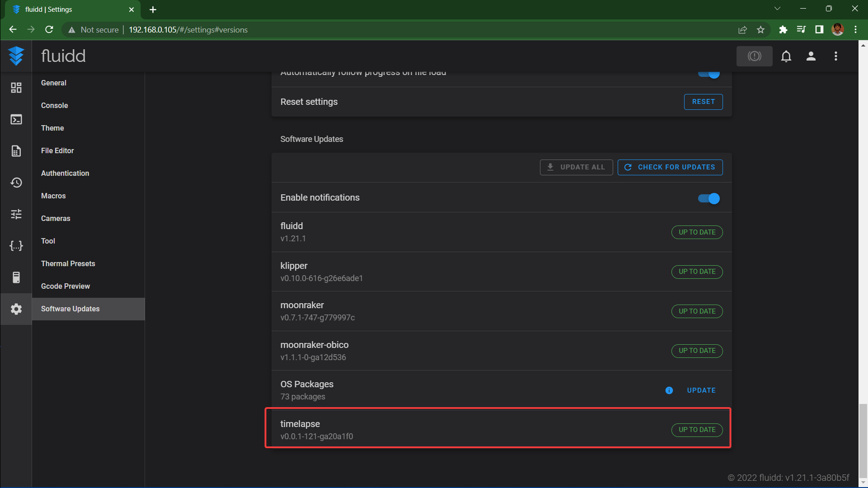Click moonraker version v0.7.1-747-g779997c text
The height and width of the screenshot is (488, 868).
point(318,318)
